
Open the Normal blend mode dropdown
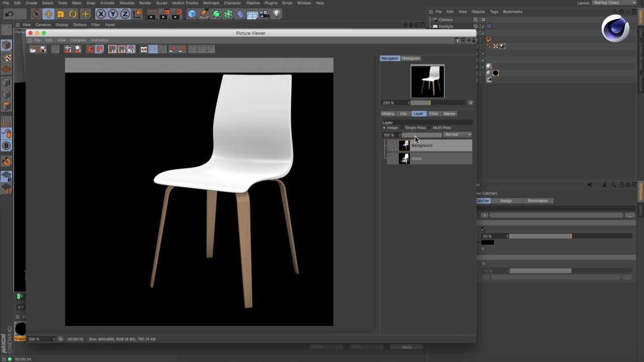(457, 135)
